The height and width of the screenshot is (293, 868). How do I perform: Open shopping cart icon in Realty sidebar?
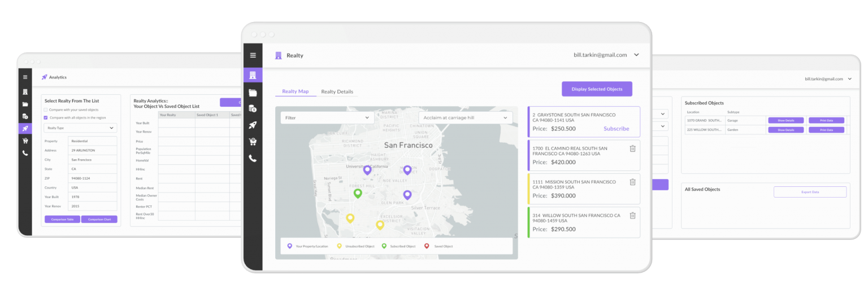(253, 142)
